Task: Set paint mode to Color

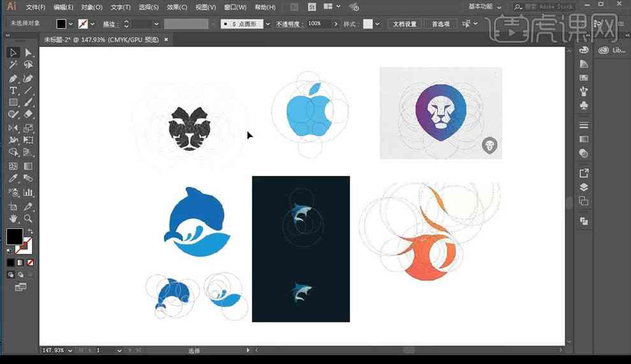Action: (x=10, y=263)
